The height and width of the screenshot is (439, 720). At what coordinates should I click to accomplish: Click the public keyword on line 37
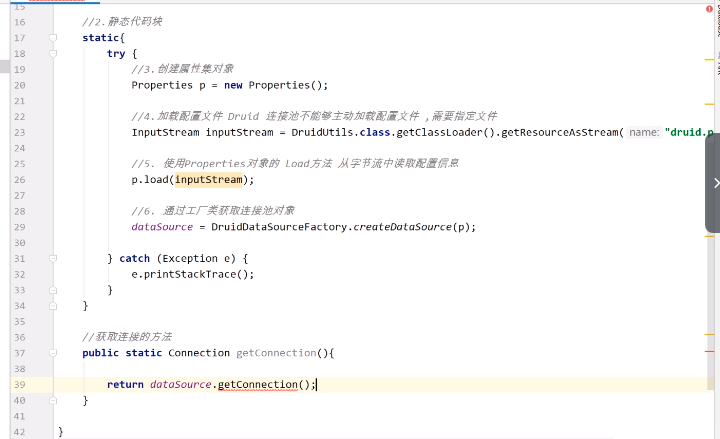point(101,353)
